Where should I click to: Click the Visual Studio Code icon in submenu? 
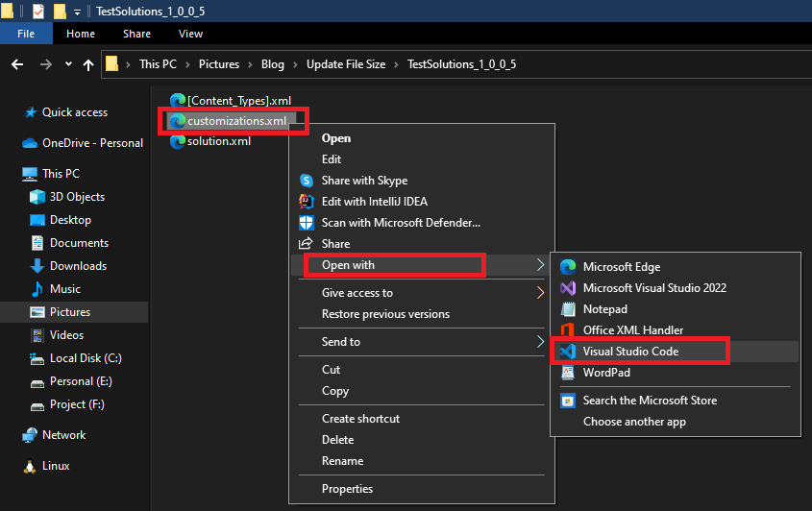(x=567, y=352)
